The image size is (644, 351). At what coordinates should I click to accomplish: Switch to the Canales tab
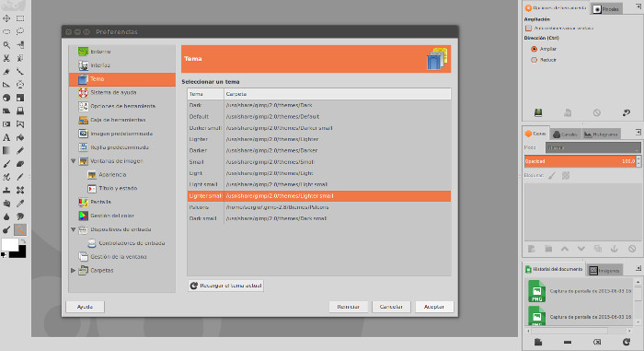pos(565,135)
